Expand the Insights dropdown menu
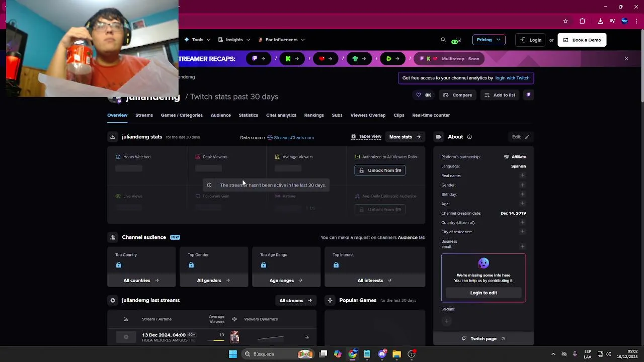The image size is (644, 362). pyautogui.click(x=234, y=40)
